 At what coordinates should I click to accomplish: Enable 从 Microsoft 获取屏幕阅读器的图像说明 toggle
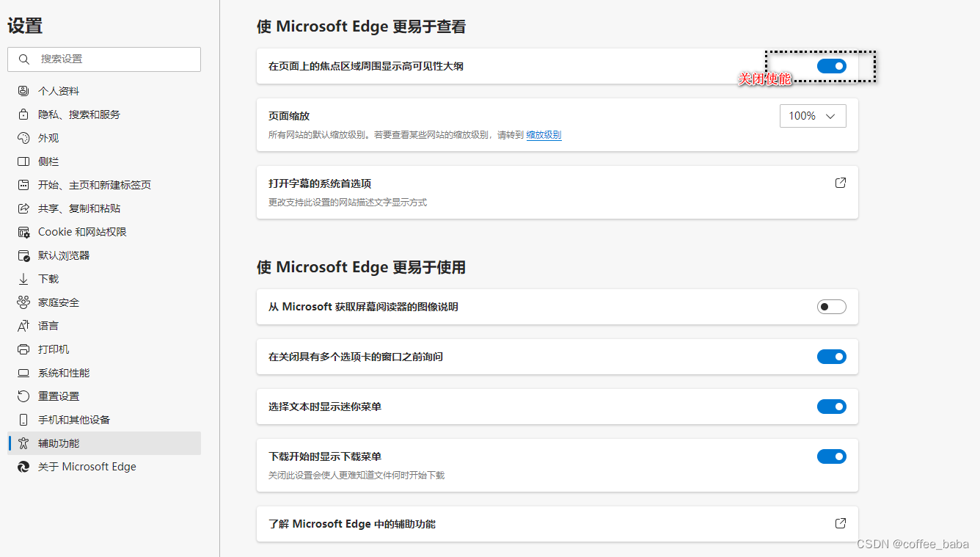click(832, 307)
